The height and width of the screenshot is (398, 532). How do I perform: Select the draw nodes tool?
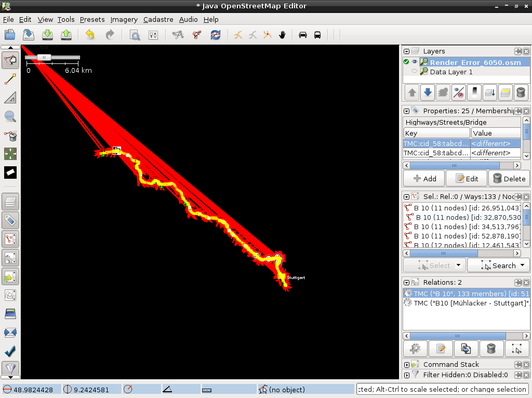pyautogui.click(x=10, y=79)
